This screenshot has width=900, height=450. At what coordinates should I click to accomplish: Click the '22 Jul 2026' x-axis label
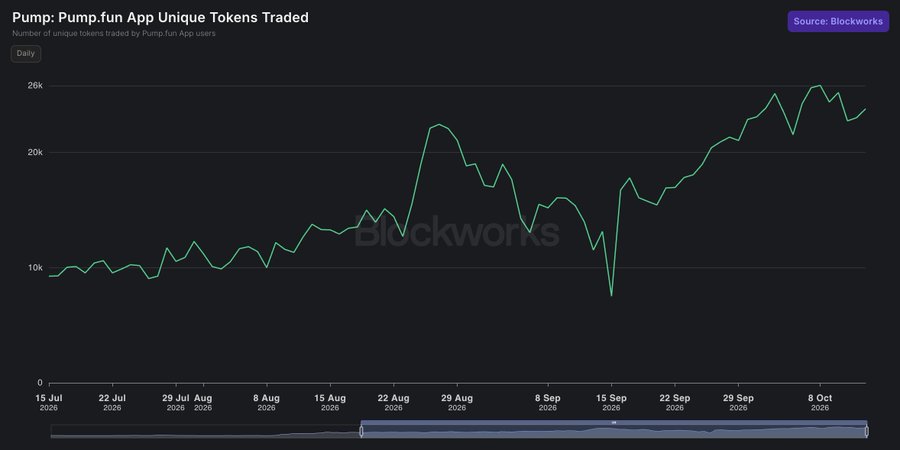pos(112,402)
